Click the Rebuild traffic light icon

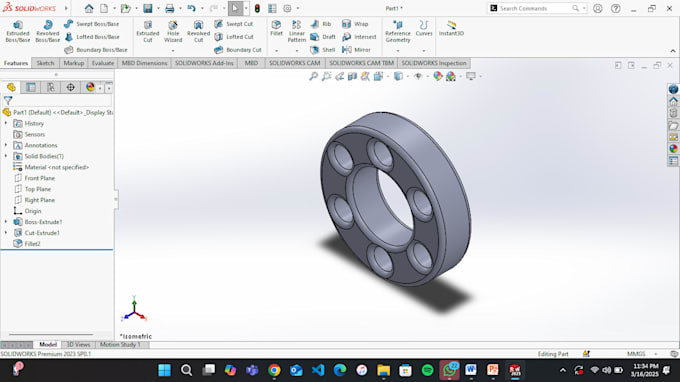point(257,8)
